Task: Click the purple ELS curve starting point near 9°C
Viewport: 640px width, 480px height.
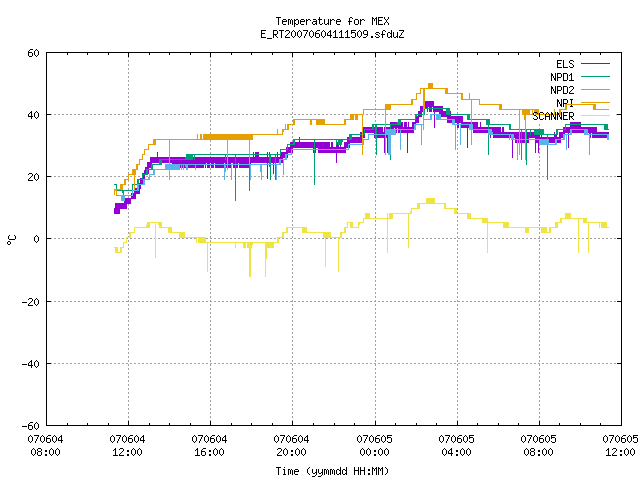Action: (117, 211)
